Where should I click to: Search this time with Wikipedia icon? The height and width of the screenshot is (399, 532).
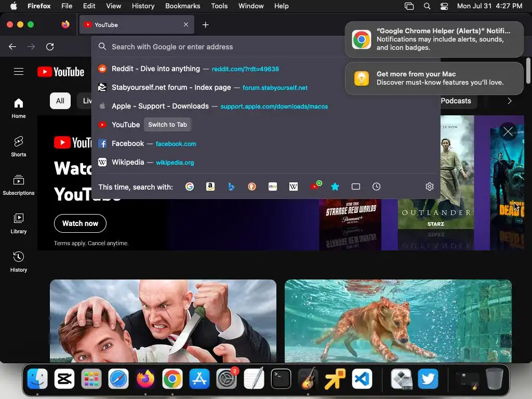pyautogui.click(x=294, y=187)
